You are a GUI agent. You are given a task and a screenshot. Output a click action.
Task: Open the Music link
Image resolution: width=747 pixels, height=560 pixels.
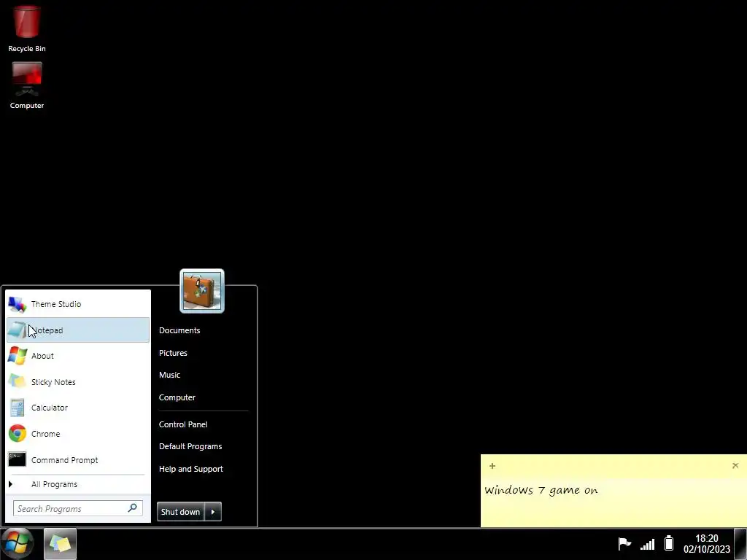169,375
